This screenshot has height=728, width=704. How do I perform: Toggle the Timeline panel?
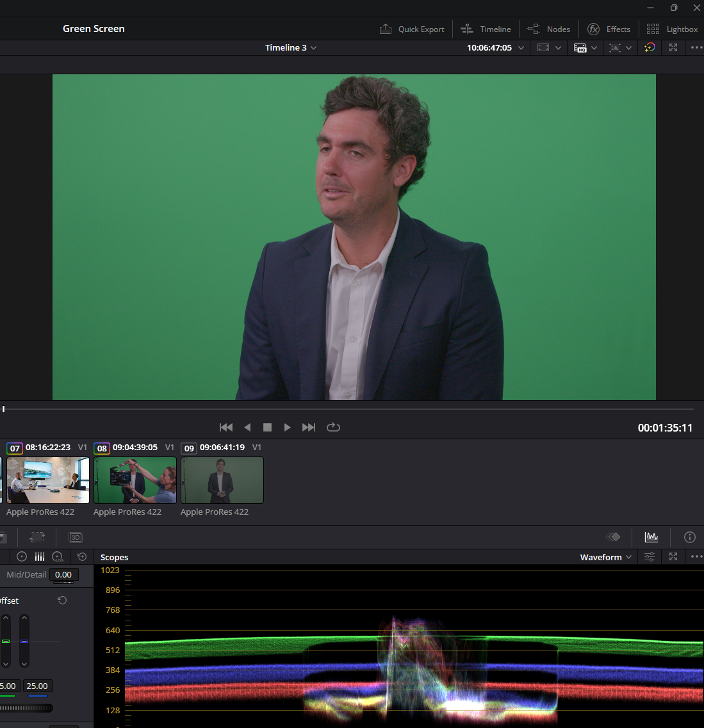(x=486, y=29)
